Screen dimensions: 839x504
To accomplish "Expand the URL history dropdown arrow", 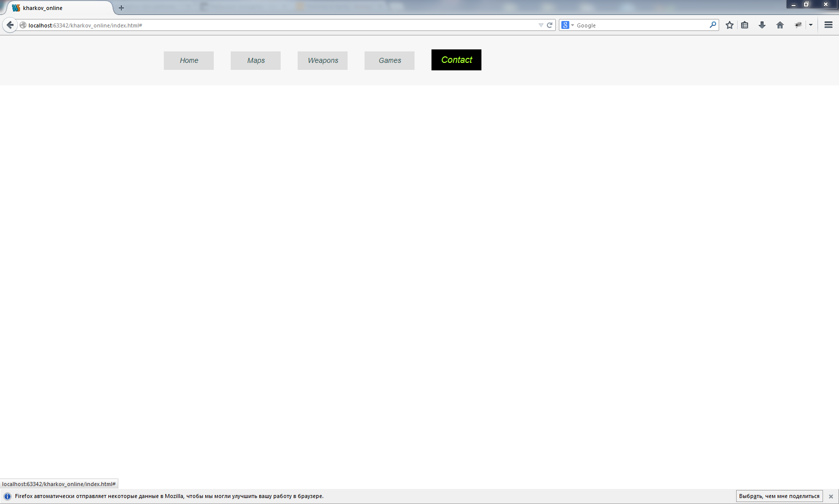I will click(541, 25).
